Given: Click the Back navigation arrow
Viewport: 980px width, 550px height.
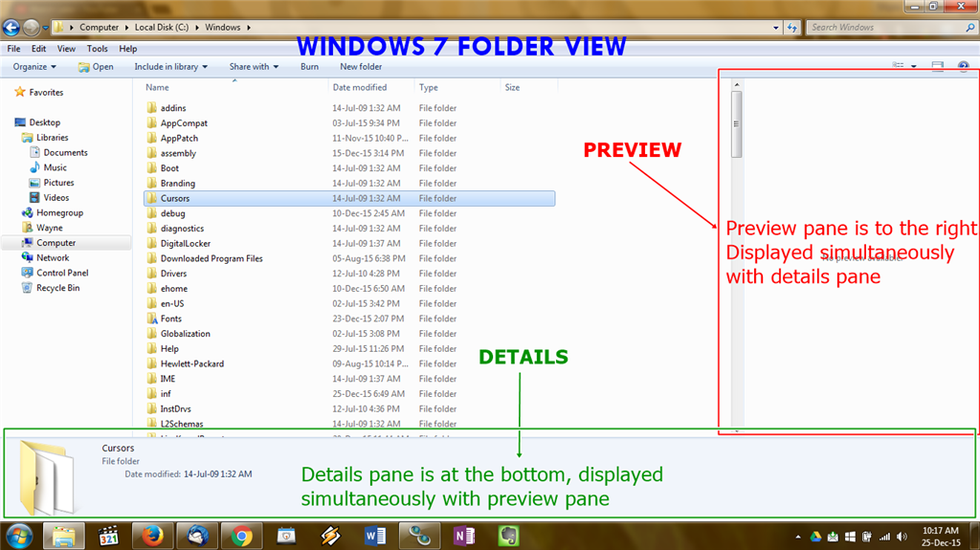Looking at the screenshot, I should [11, 28].
